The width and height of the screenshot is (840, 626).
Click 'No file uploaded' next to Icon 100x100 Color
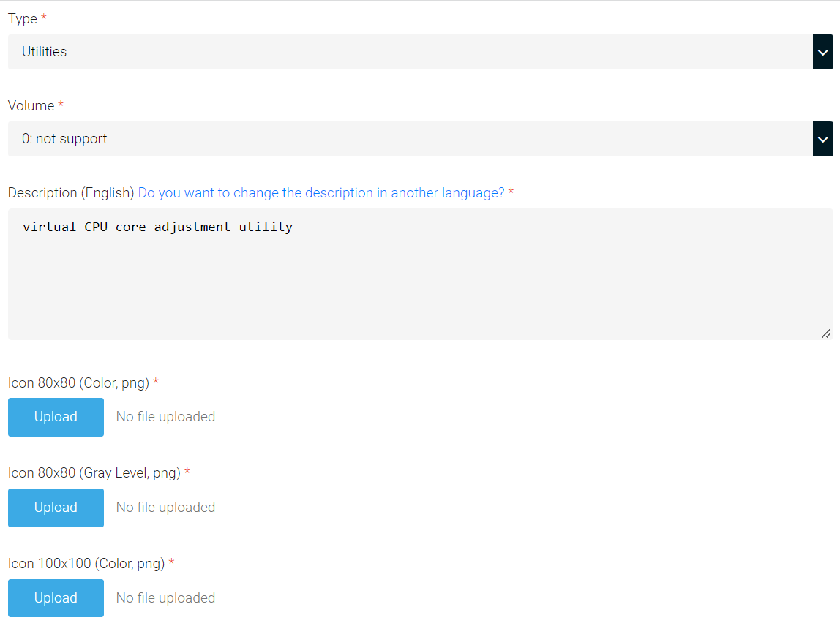[165, 597]
